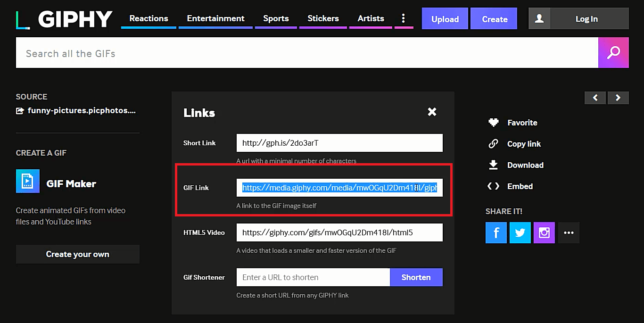Image resolution: width=644 pixels, height=323 pixels.
Task: Click the source external link icon
Action: pos(20,111)
